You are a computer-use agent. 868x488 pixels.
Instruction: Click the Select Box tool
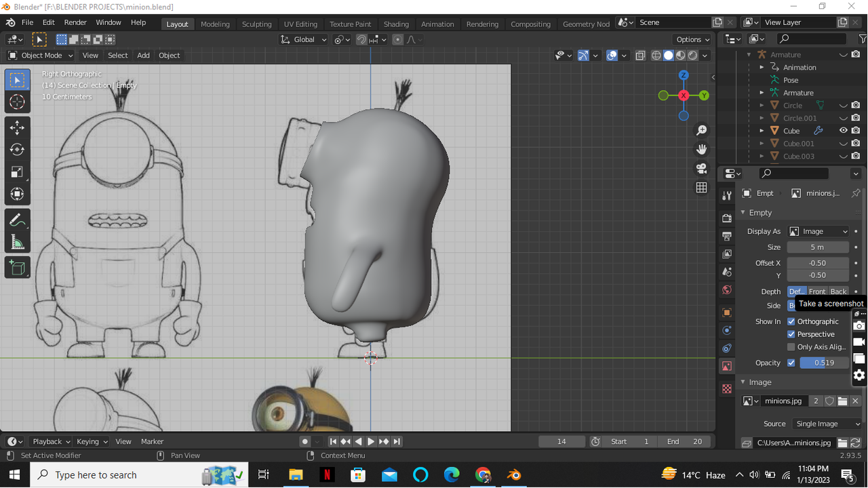click(17, 80)
